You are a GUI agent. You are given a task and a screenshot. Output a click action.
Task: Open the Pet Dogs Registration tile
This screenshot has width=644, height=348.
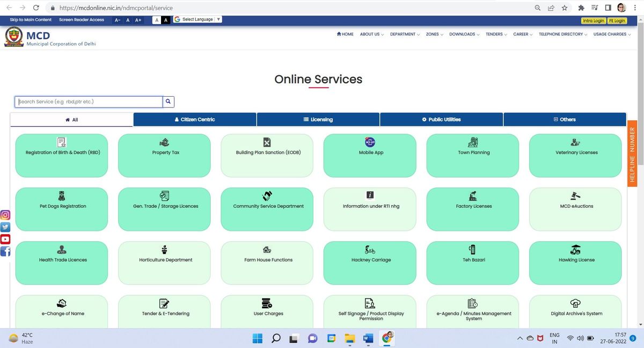62,209
